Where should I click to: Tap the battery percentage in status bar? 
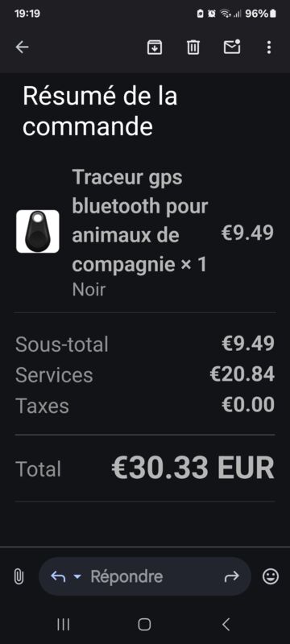256,14
